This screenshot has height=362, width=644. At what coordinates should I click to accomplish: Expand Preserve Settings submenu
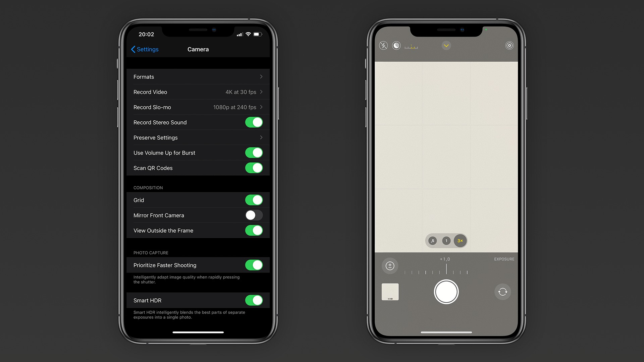(197, 137)
